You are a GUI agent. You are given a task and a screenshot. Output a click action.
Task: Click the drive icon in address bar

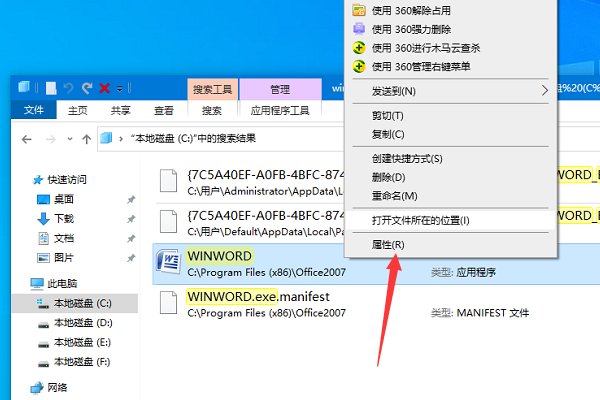click(106, 138)
